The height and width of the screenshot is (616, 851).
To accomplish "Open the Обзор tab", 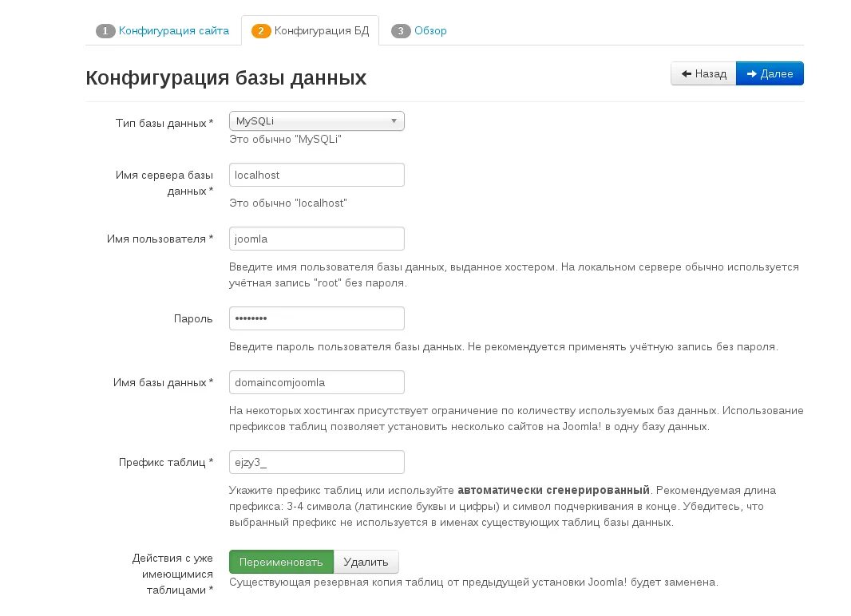I will (430, 31).
